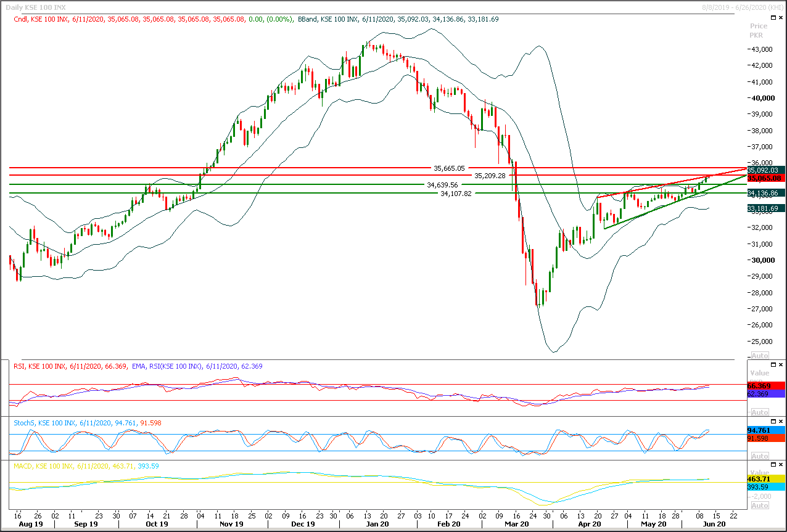Maximize the MACD indicator pane
Image resolution: width=787 pixels, height=532 pixels.
(x=773, y=466)
